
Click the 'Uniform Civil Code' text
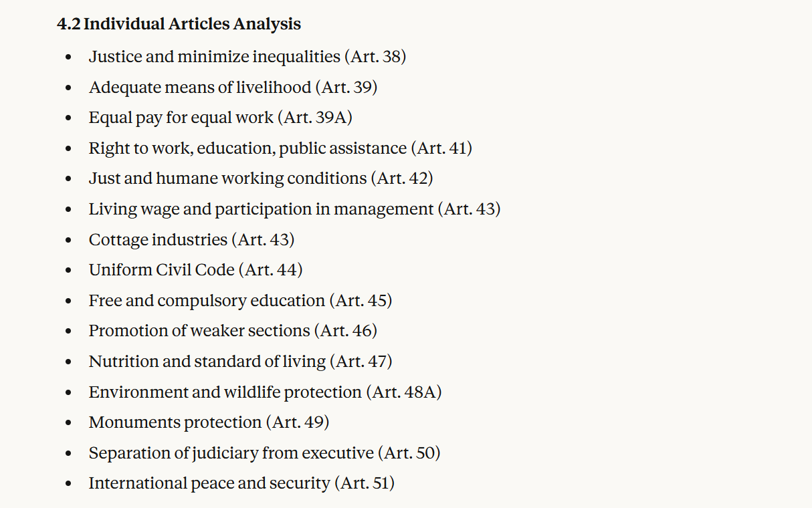pyautogui.click(x=161, y=270)
